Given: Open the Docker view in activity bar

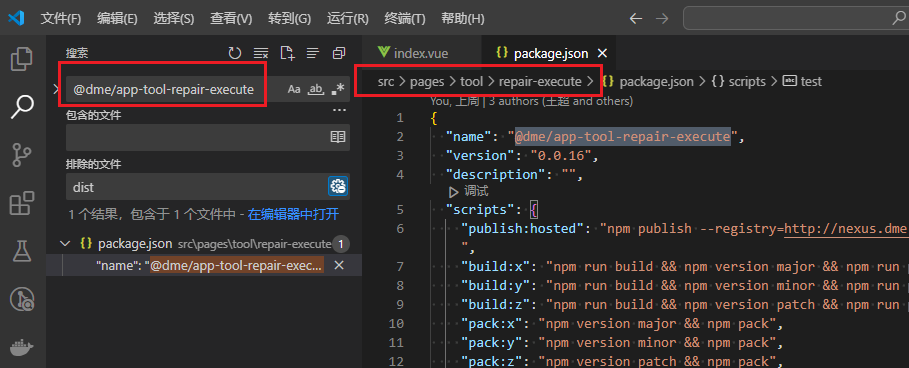Looking at the screenshot, I should pos(22,348).
